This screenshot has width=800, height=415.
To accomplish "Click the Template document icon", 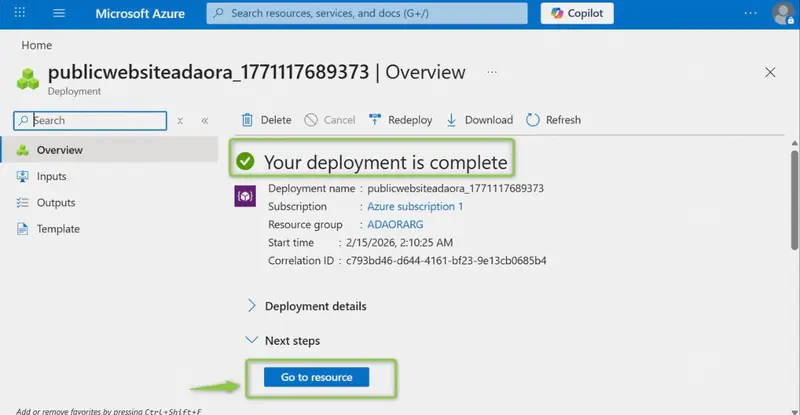I will (22, 229).
